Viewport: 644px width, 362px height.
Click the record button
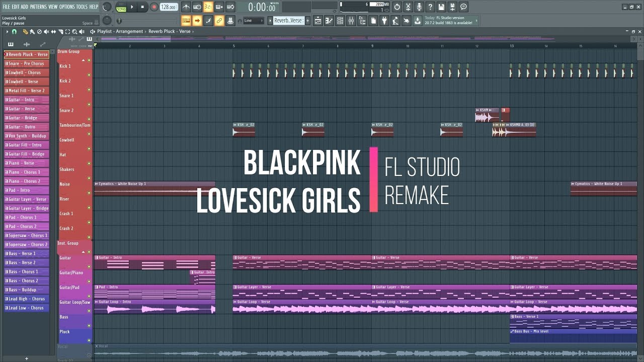154,7
